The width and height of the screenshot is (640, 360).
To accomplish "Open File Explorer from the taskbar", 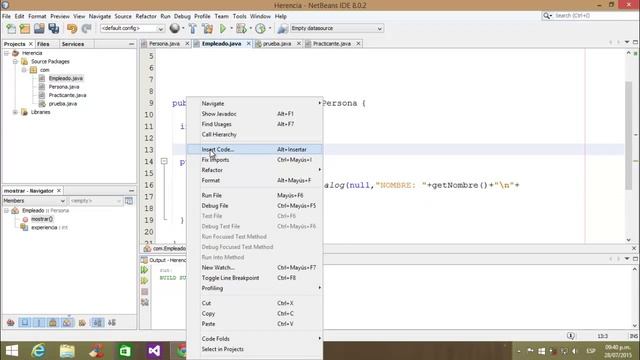I will 67,351.
